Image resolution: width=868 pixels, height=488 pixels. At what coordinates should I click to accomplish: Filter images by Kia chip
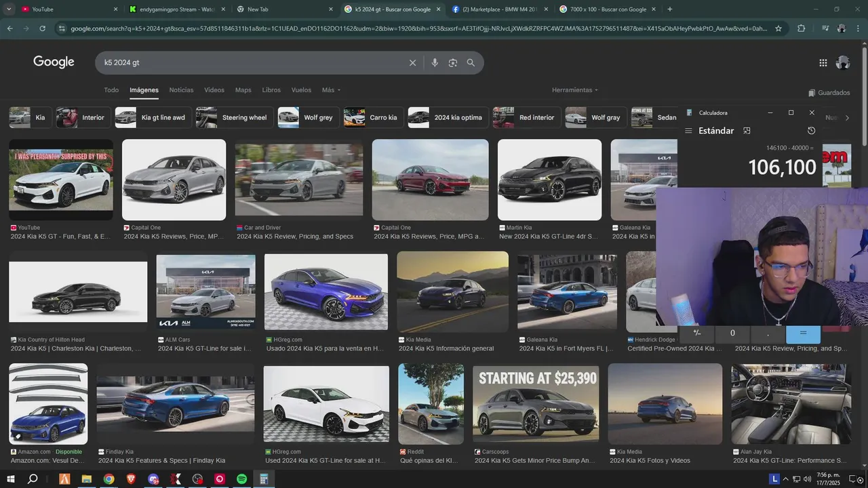30,117
